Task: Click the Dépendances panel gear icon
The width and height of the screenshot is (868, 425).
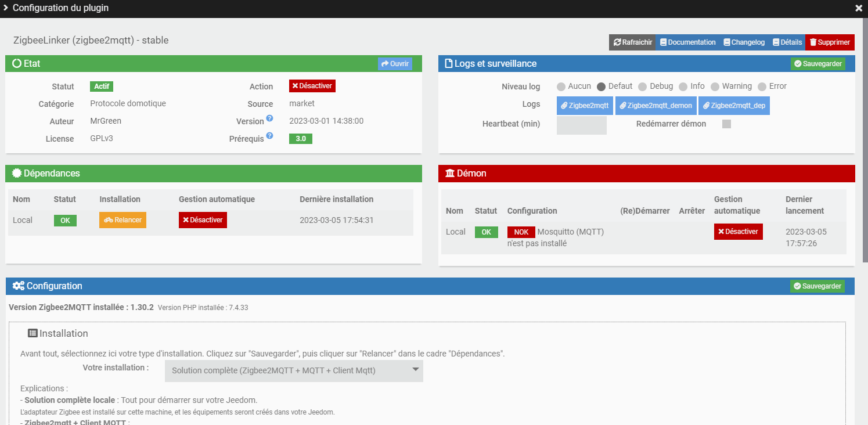Action: pos(16,173)
